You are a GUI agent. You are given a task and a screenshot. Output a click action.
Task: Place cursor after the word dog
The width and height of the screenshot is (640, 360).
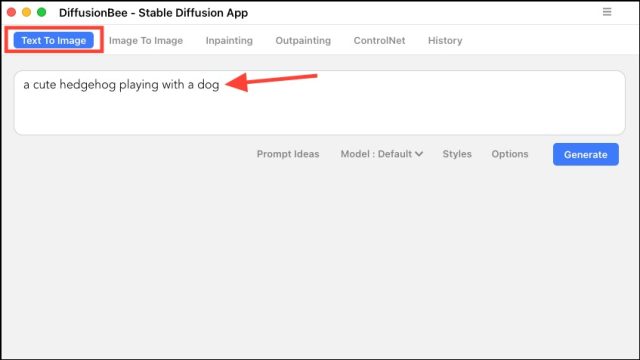(x=220, y=84)
